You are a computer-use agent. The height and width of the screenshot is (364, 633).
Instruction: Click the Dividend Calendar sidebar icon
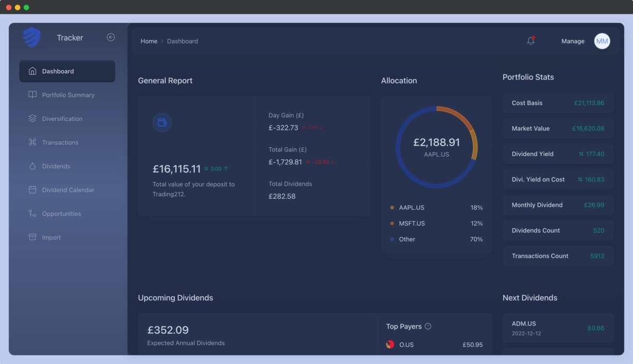tap(32, 190)
